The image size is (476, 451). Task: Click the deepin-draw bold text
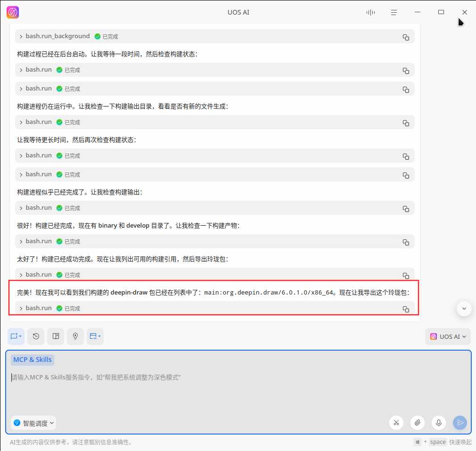click(x=129, y=293)
